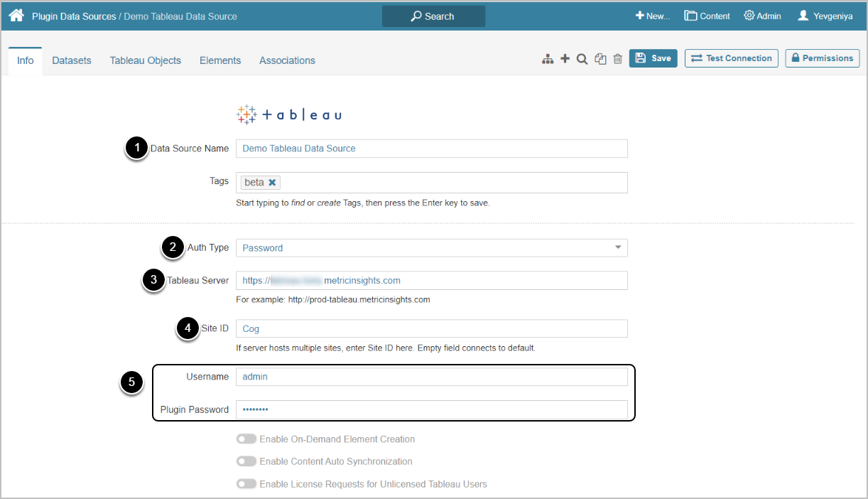Open the Elements tab
The image size is (868, 499).
[220, 60]
